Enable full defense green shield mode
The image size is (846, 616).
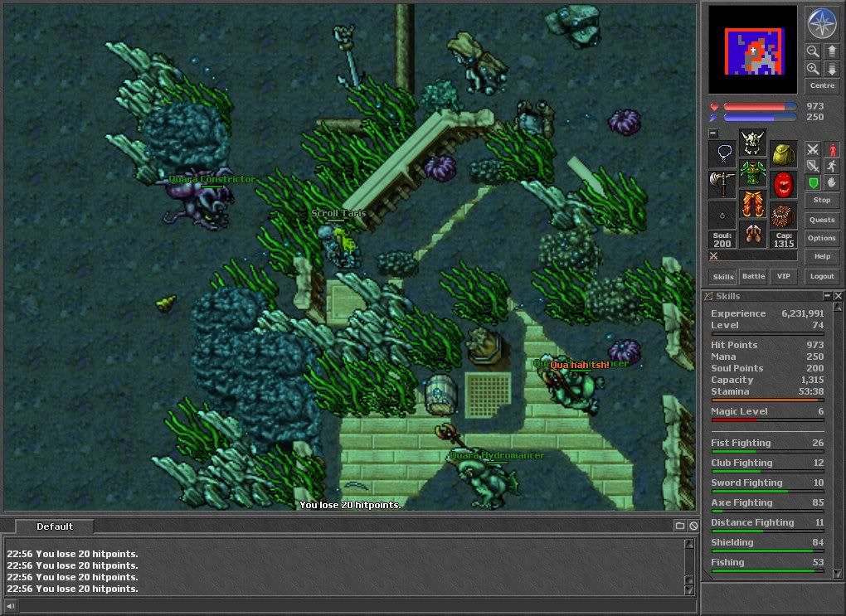(813, 182)
